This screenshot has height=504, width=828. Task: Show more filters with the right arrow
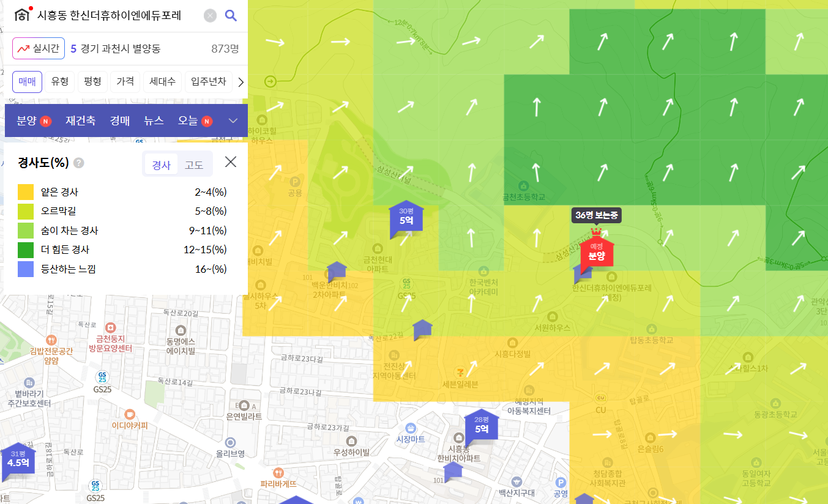point(241,82)
